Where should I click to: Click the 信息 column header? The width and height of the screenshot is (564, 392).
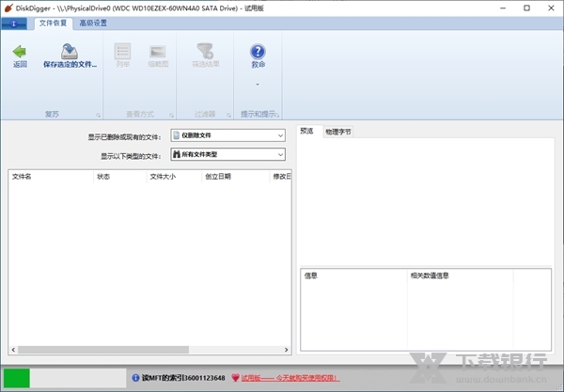(x=354, y=275)
